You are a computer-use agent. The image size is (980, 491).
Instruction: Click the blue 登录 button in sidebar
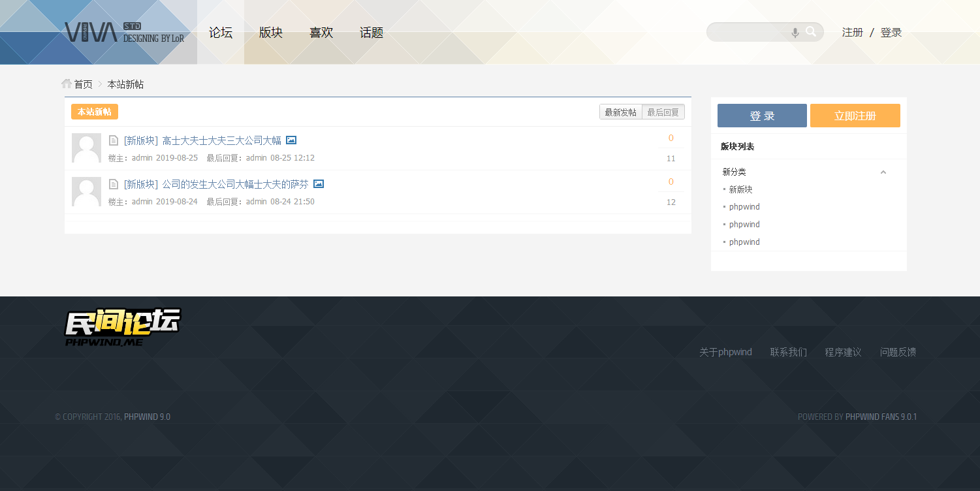[x=762, y=116]
